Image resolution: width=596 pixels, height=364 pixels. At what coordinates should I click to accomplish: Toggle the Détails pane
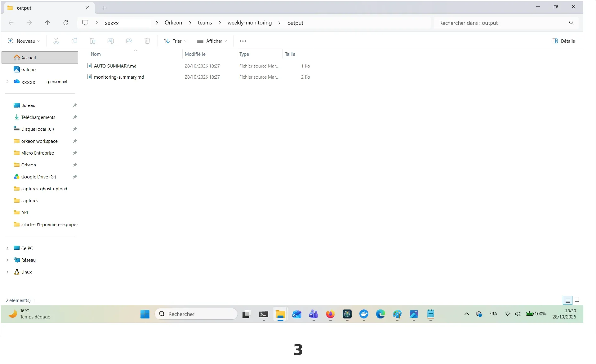click(563, 41)
